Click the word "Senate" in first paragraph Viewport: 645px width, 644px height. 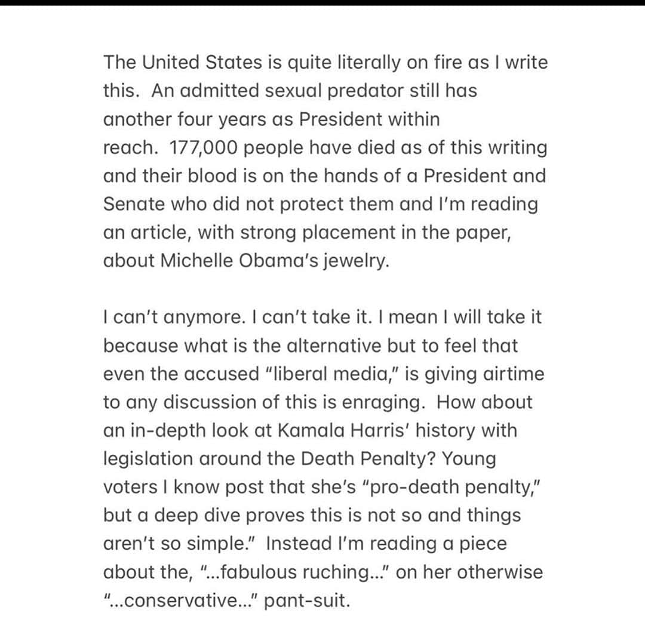134,204
